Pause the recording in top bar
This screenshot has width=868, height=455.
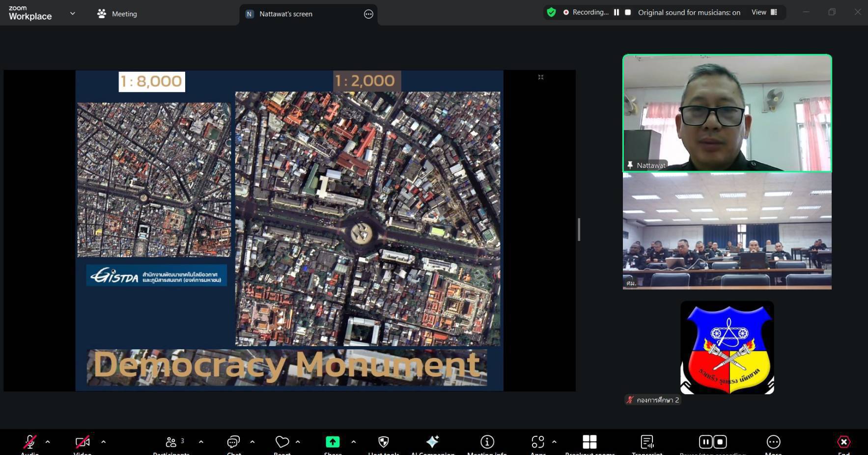[x=616, y=12]
